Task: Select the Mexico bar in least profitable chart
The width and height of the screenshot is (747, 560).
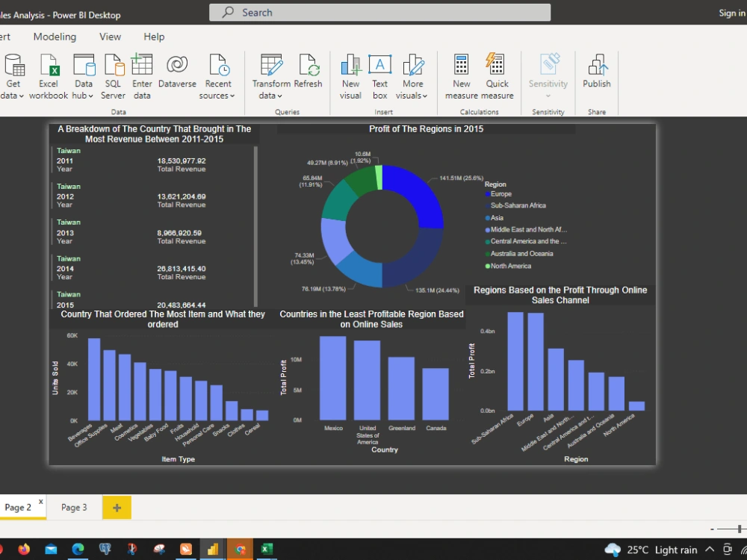Action: (333, 378)
